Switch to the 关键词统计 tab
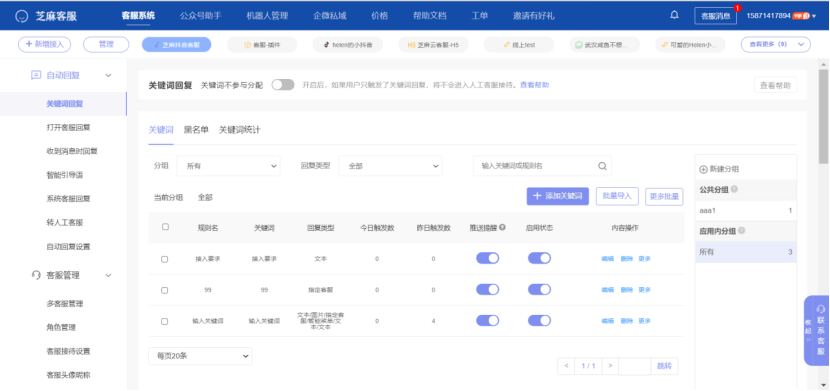 click(240, 130)
